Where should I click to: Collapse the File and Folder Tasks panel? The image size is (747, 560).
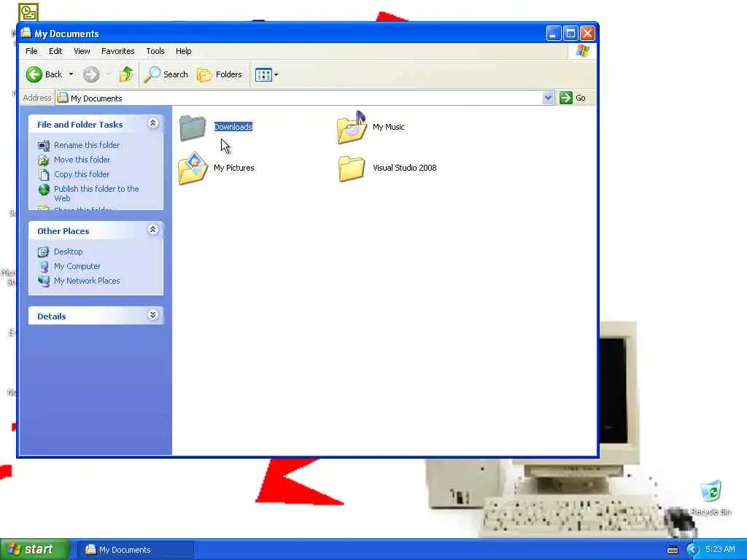(x=153, y=123)
